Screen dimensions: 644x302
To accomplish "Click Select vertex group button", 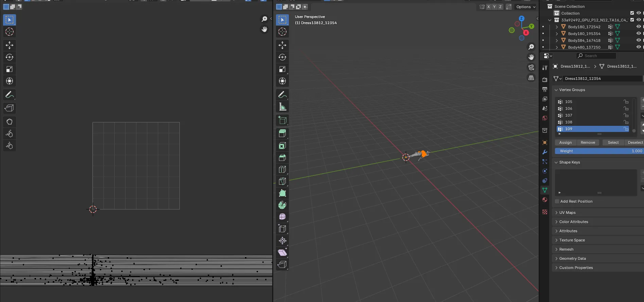I will [613, 142].
